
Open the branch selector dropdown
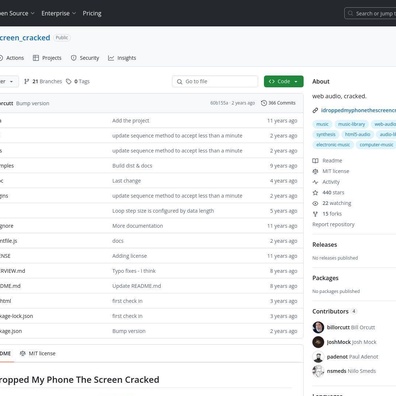click(8, 81)
